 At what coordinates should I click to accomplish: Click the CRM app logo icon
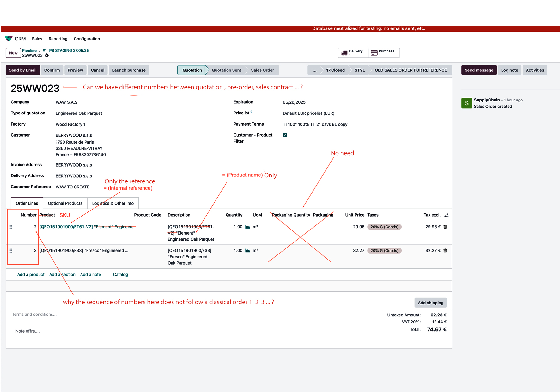[9, 39]
